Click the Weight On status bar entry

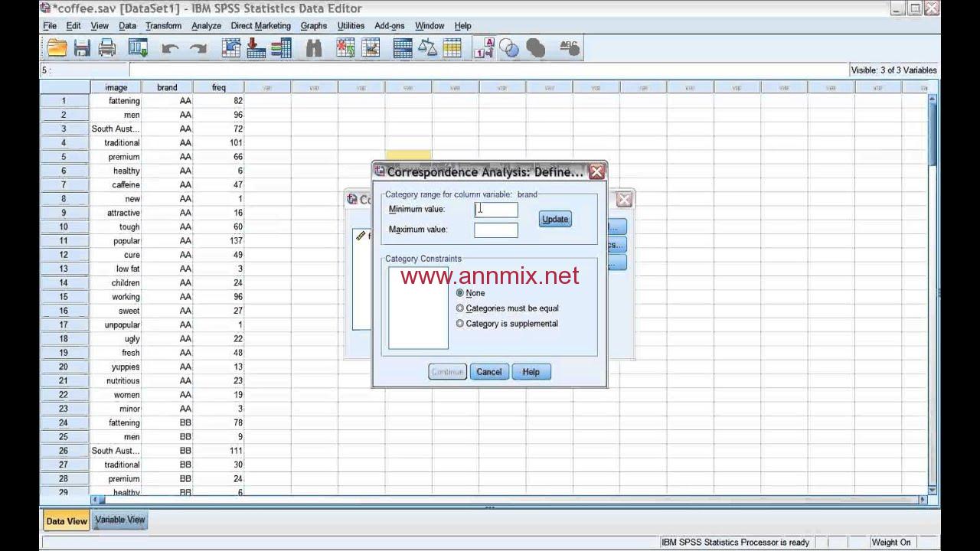[891, 543]
